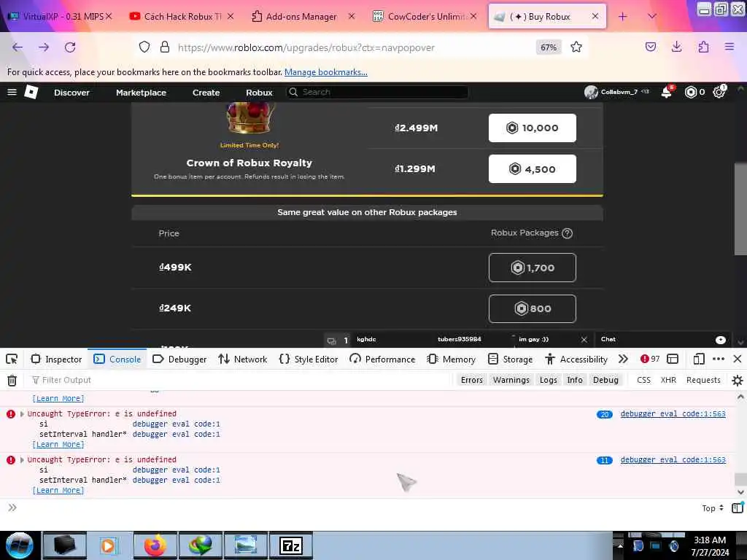Bookmark this page with the star icon

576,47
